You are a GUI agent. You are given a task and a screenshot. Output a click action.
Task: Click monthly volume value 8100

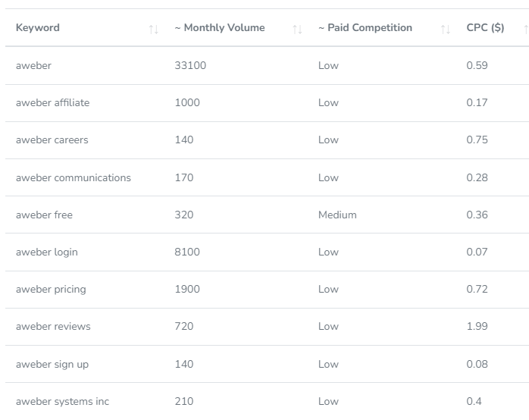(x=187, y=252)
